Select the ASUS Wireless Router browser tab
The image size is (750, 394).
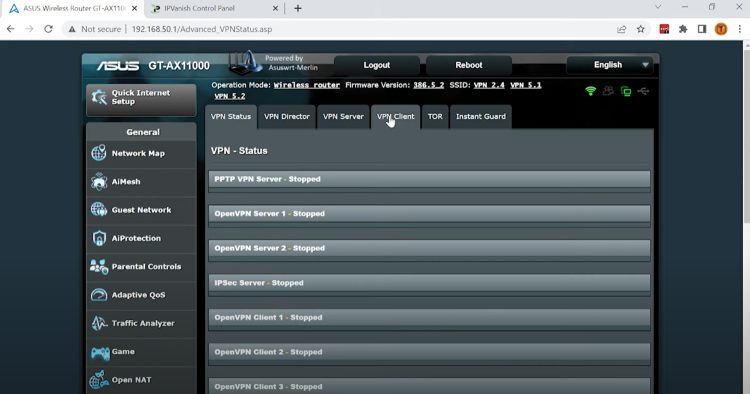pyautogui.click(x=71, y=9)
